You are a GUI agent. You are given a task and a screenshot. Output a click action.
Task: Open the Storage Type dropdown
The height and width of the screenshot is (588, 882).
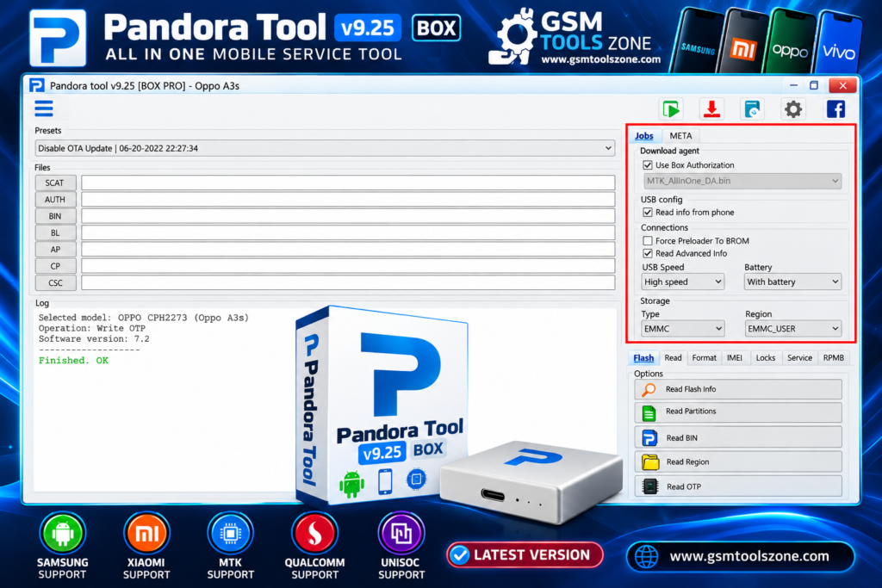(x=683, y=329)
